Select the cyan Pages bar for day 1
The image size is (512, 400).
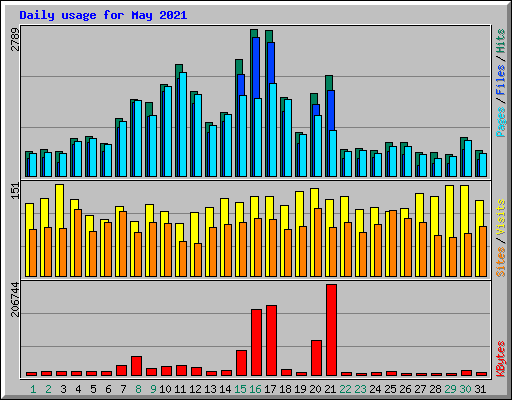point(33,165)
